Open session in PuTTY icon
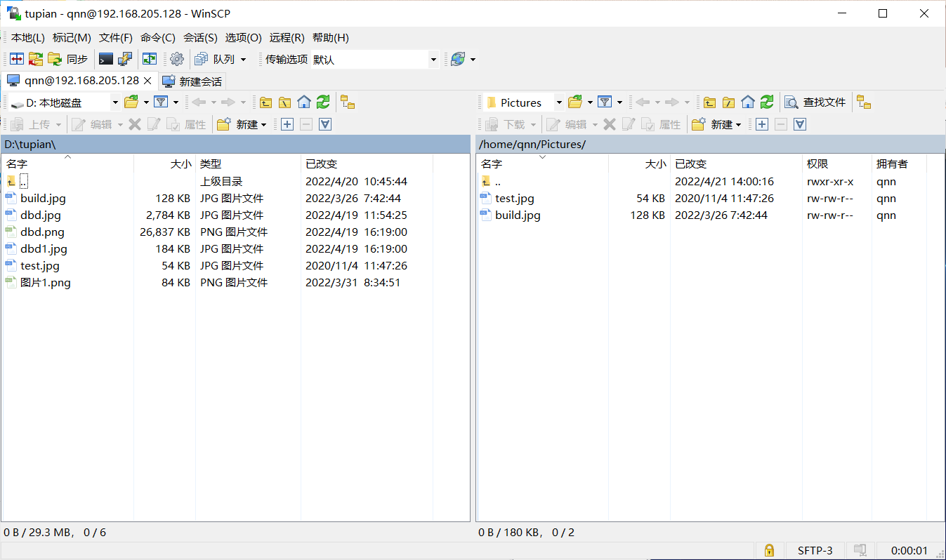The width and height of the screenshot is (946, 560). pos(125,60)
